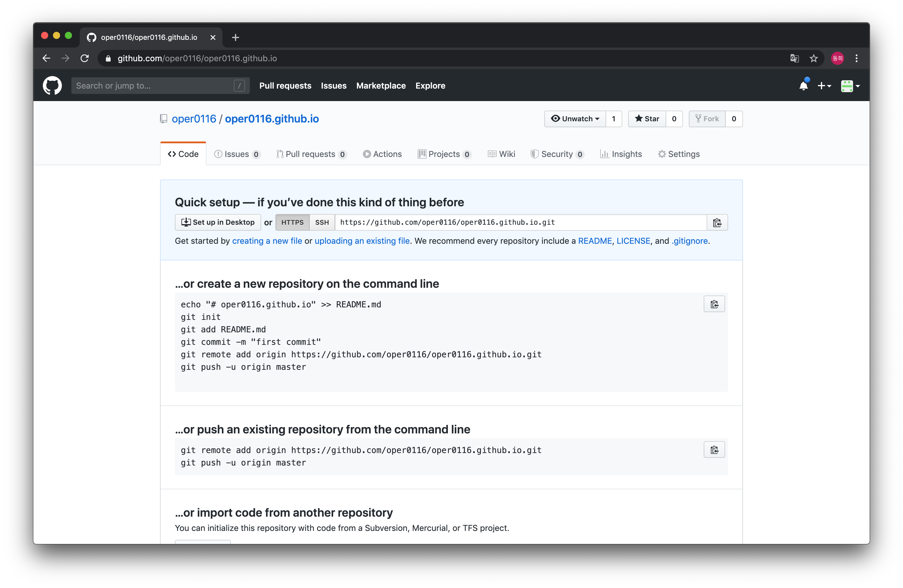Open the oper0116 owner link

194,119
